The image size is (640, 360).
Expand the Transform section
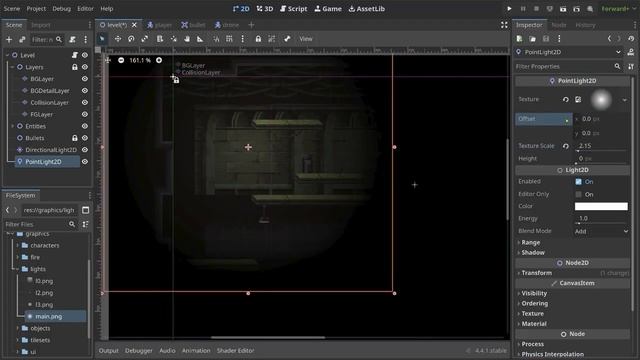(x=536, y=273)
